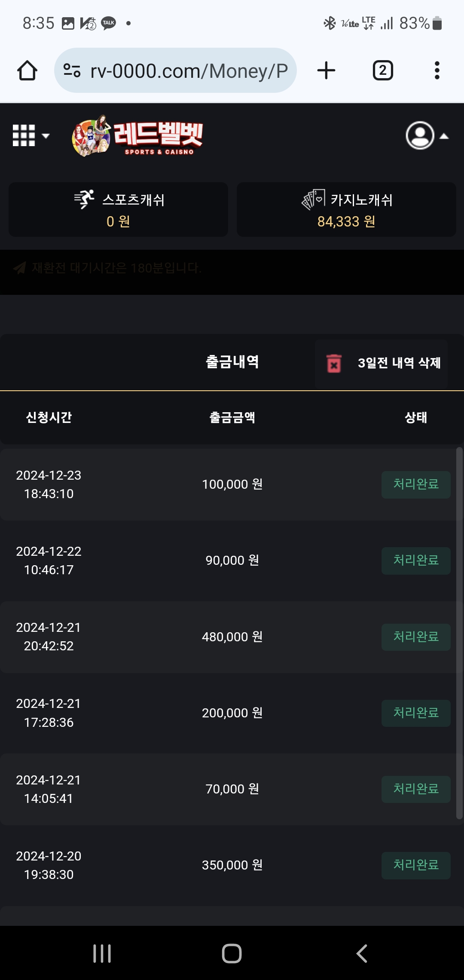Click 처리완료 status for 100,000 원 withdrawal
The width and height of the screenshot is (464, 980).
tap(415, 484)
